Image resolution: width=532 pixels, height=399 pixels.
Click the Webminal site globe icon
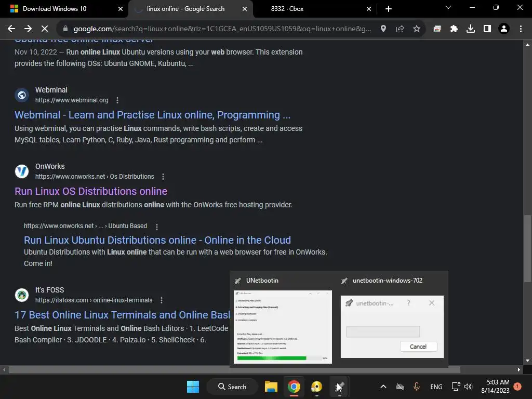tap(22, 95)
